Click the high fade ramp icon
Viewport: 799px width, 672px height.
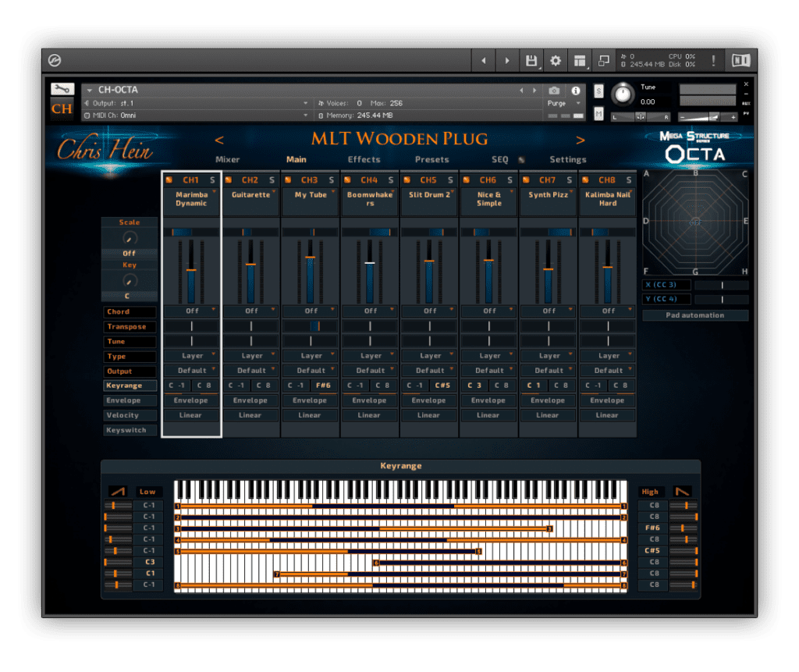point(682,492)
